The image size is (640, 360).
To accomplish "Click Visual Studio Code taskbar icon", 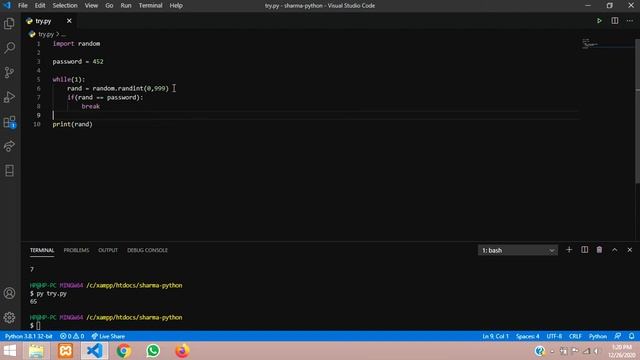I will 94,351.
